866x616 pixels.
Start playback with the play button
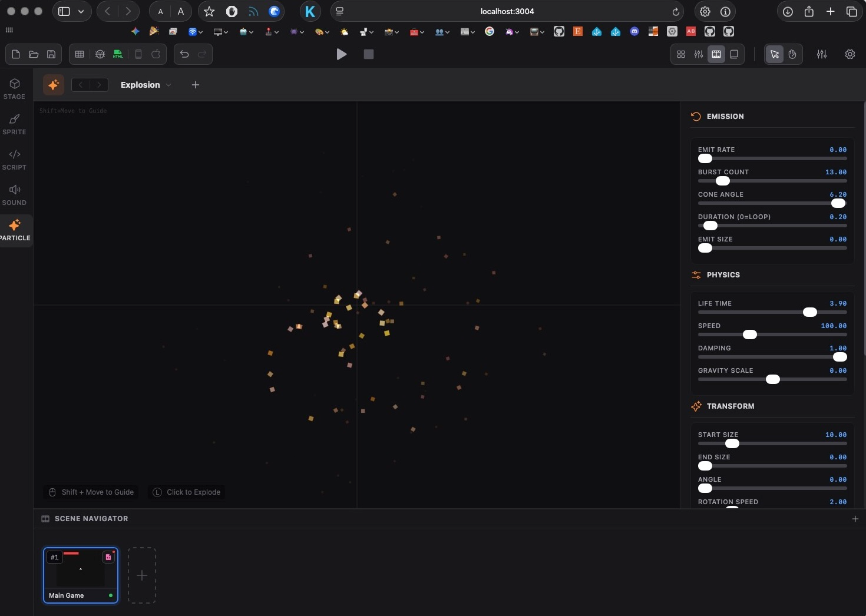342,54
